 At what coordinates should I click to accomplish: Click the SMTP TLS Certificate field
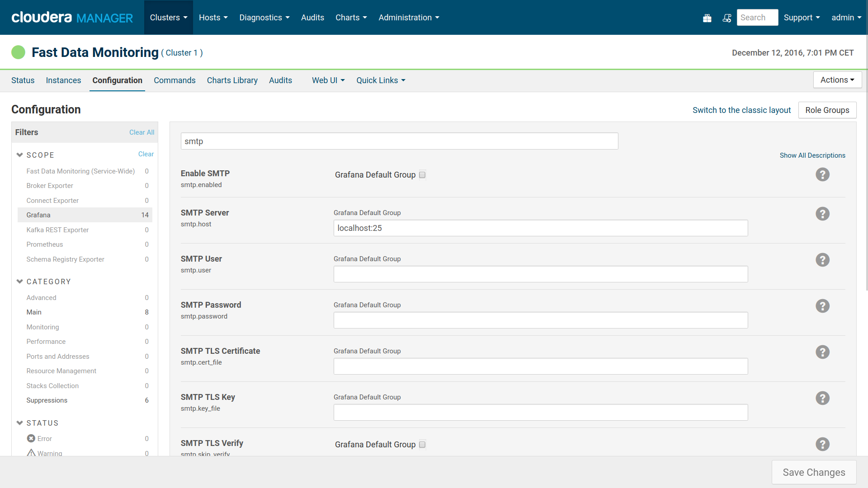pos(541,366)
